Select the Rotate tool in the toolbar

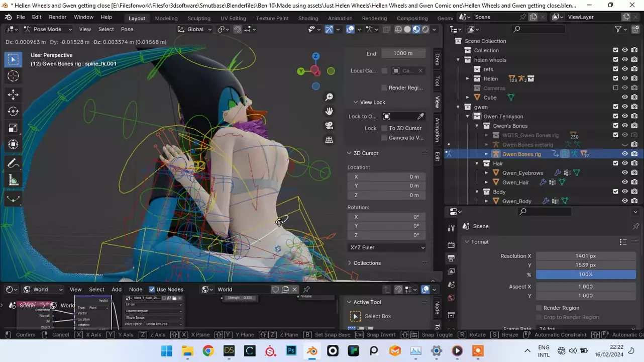(x=14, y=111)
